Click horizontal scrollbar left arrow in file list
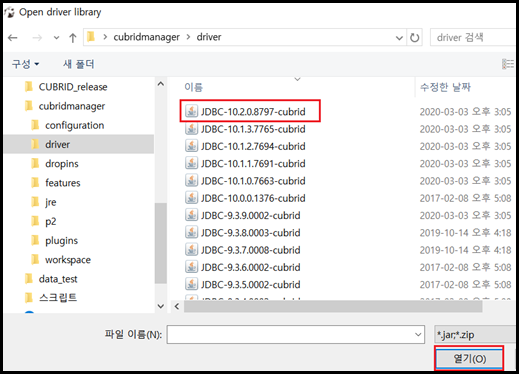Viewport: 521px width, 375px height. 177,306
